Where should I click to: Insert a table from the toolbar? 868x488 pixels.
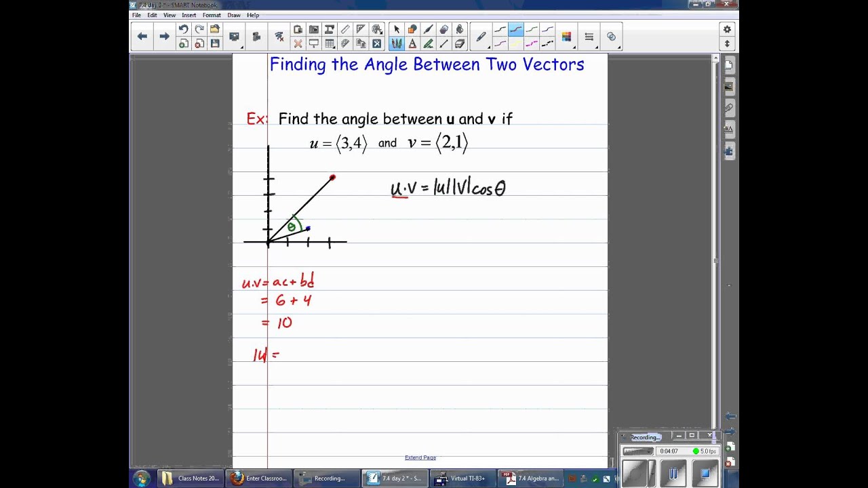click(x=330, y=44)
